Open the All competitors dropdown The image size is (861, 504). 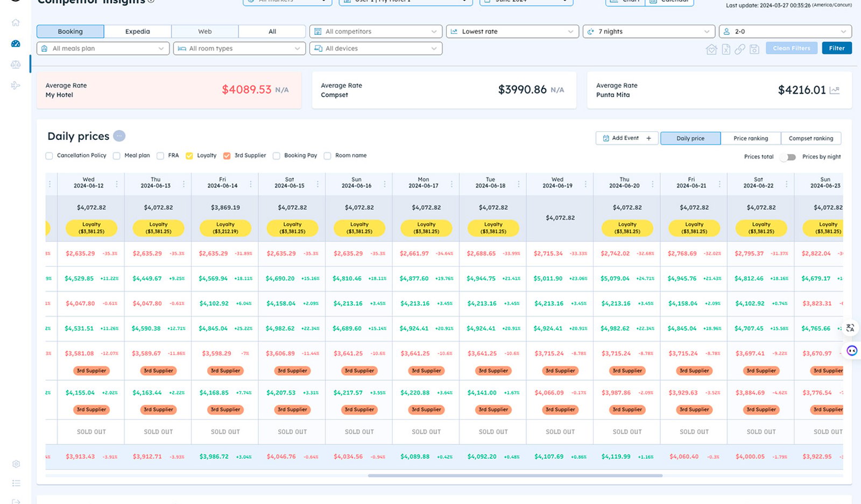[376, 31]
